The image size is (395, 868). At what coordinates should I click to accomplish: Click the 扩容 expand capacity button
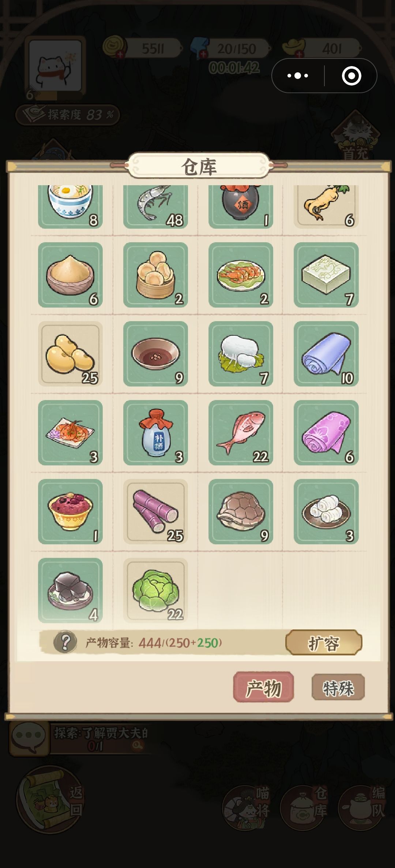click(324, 642)
